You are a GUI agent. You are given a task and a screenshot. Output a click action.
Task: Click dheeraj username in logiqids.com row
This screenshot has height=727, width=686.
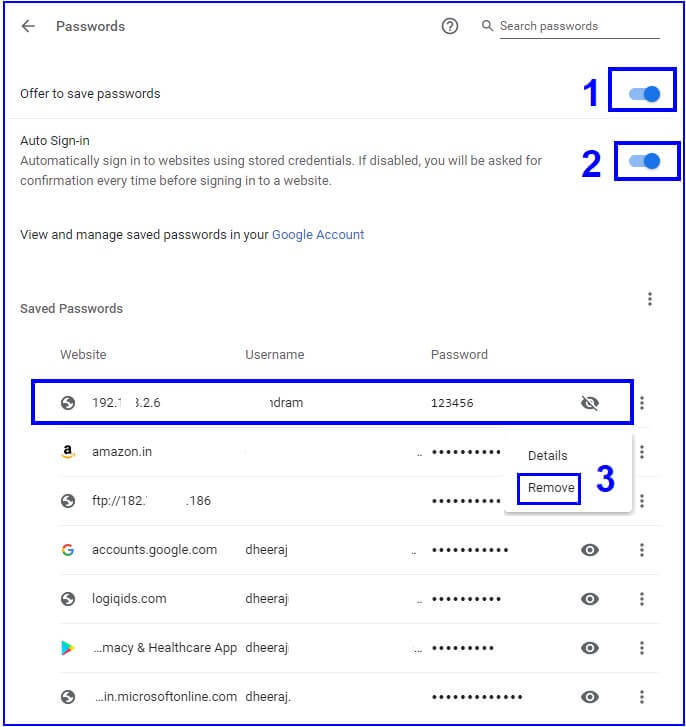[x=267, y=599]
